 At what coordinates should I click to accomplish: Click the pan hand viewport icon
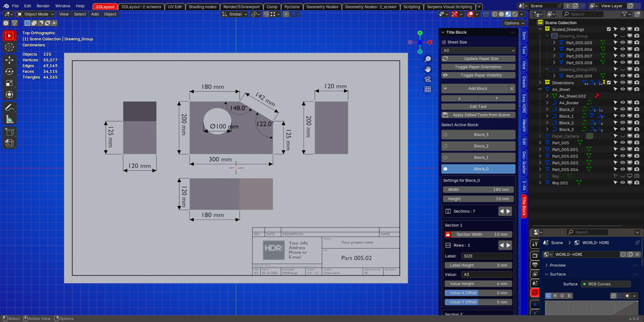428,69
